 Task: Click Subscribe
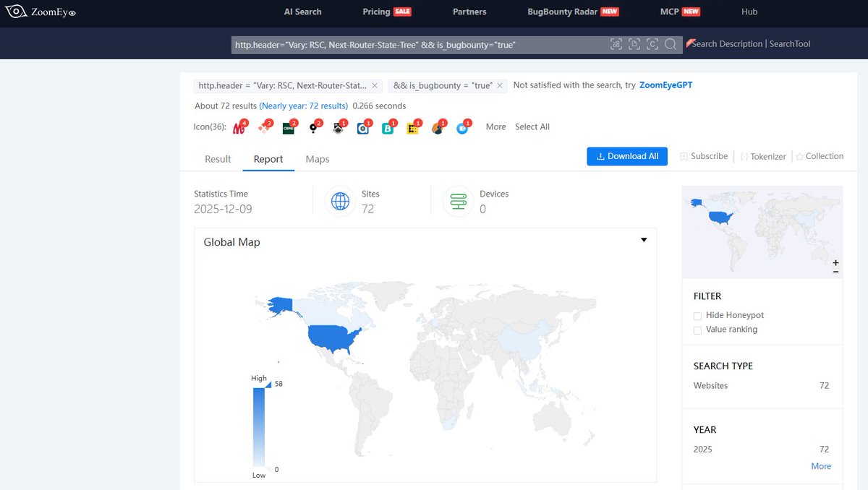[704, 156]
